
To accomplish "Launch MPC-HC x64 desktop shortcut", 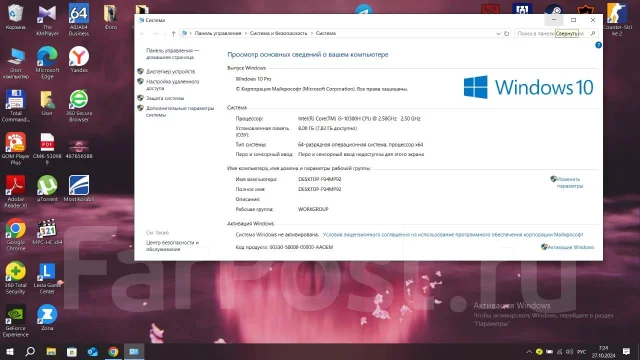I will click(x=47, y=231).
